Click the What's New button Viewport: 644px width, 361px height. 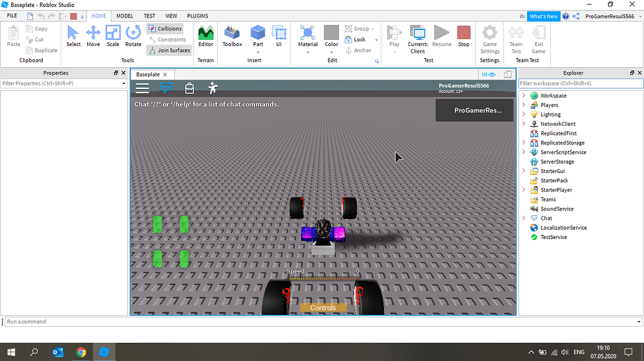[543, 16]
